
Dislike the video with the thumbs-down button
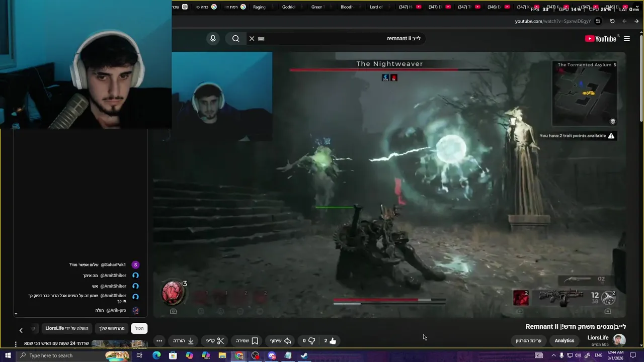[308, 340]
